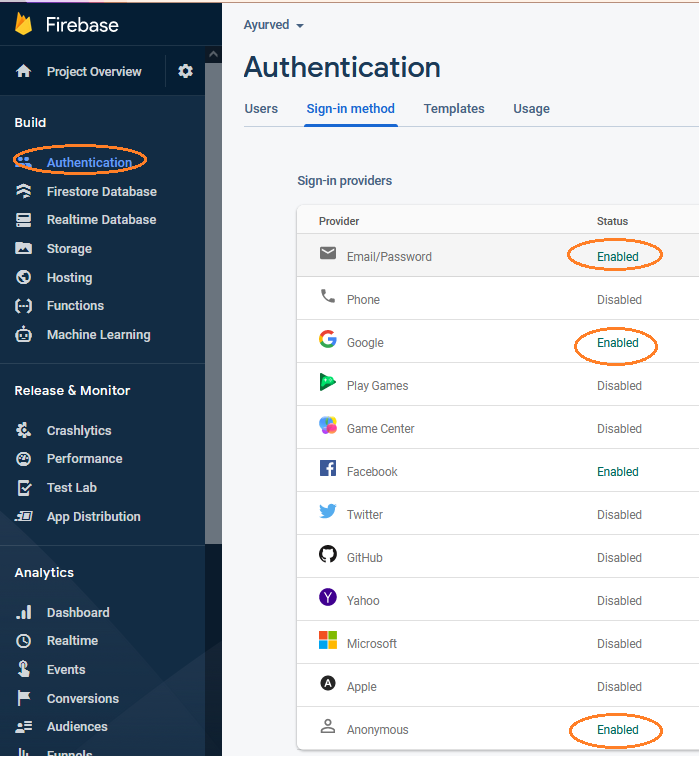Open the Ayurved project dropdown

pyautogui.click(x=273, y=25)
